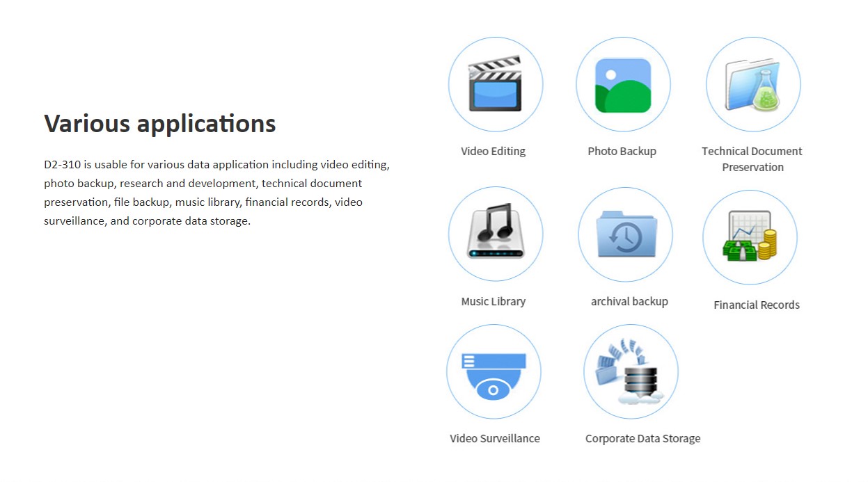
Task: Select the "Photo Backup" caption
Action: tap(622, 152)
